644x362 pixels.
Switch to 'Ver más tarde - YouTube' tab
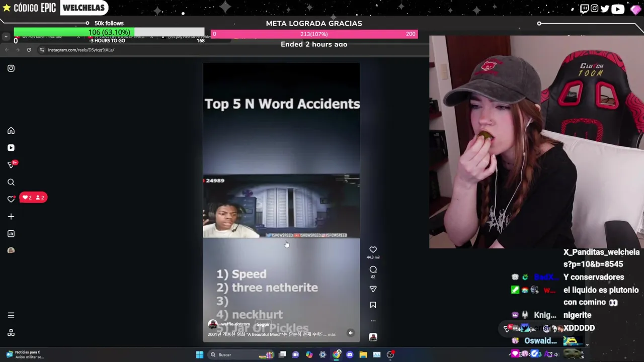(45, 37)
